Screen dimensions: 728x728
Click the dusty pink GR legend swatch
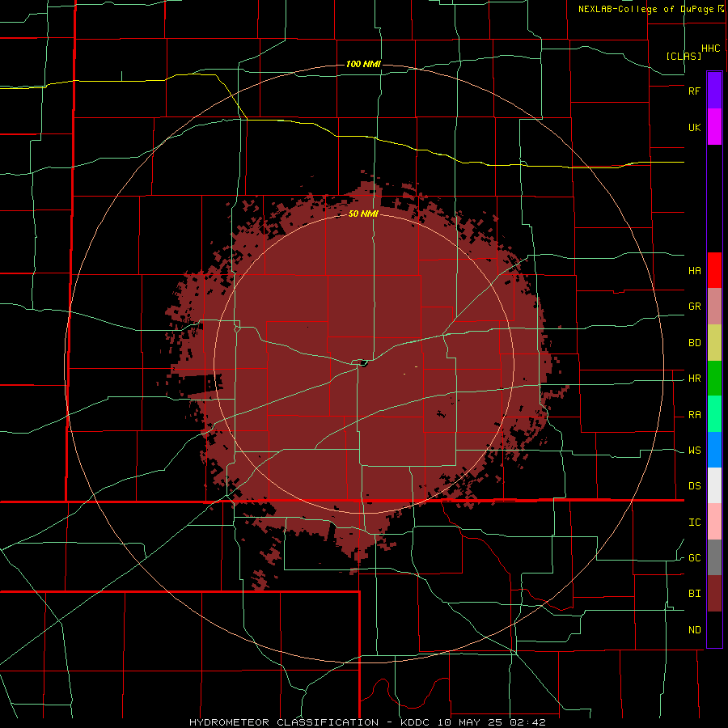714,306
